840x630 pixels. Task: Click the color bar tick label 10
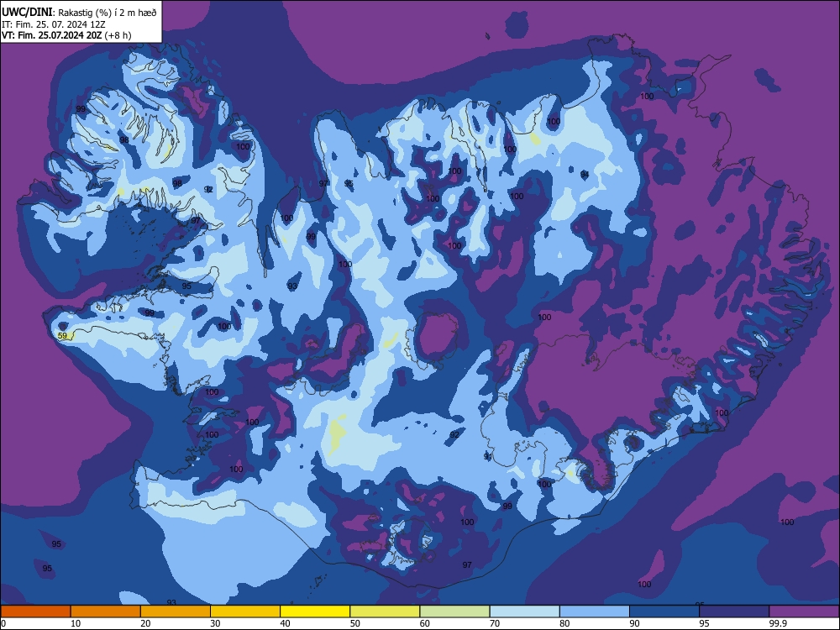coord(76,623)
